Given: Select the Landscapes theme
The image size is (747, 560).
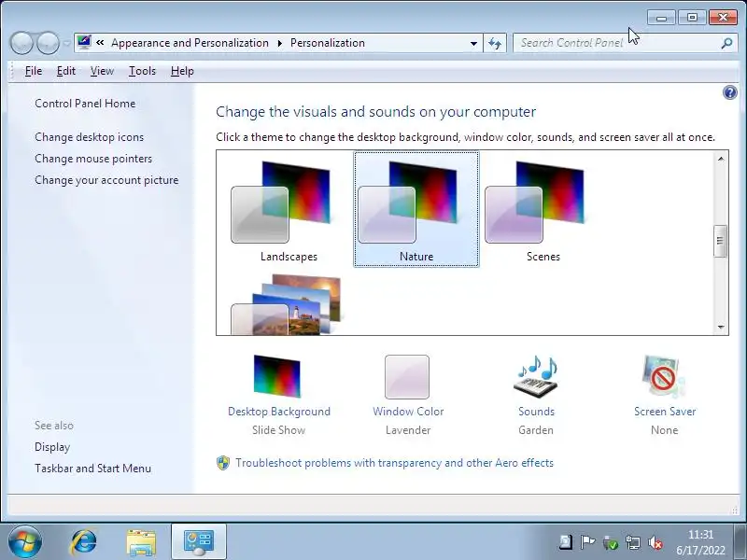Looking at the screenshot, I should click(x=289, y=210).
